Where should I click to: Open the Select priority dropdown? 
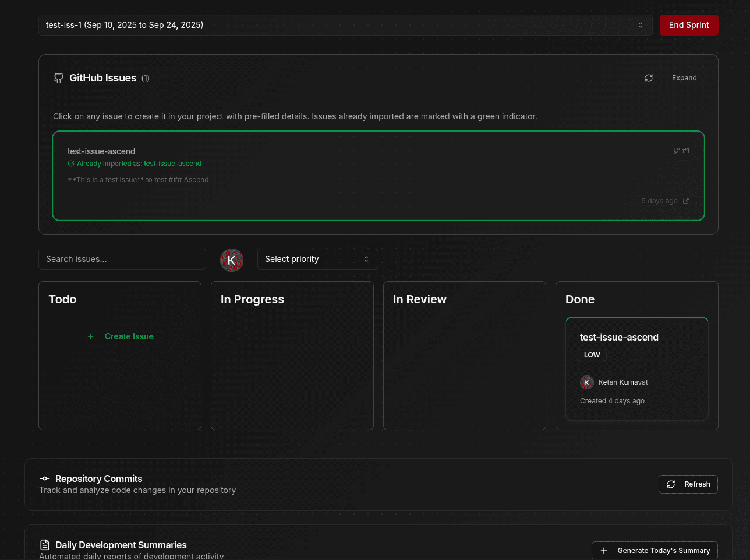318,259
